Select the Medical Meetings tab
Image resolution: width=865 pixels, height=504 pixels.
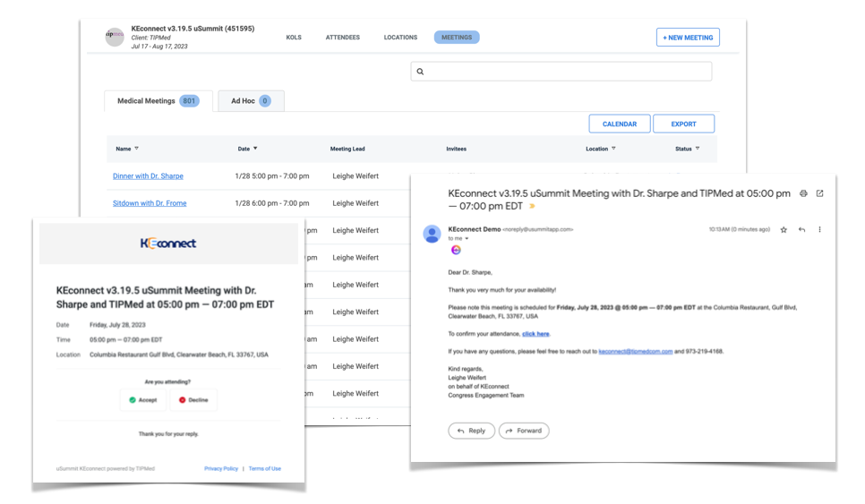tap(158, 101)
